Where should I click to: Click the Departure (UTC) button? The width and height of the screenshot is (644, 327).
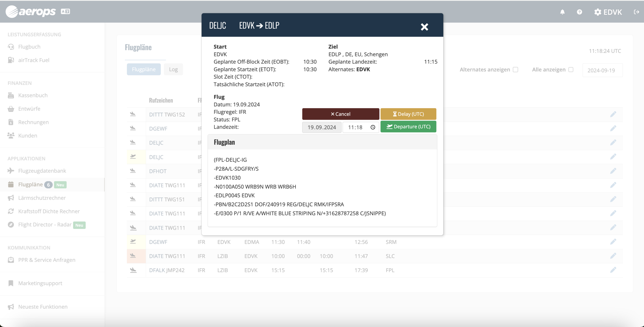coord(408,127)
